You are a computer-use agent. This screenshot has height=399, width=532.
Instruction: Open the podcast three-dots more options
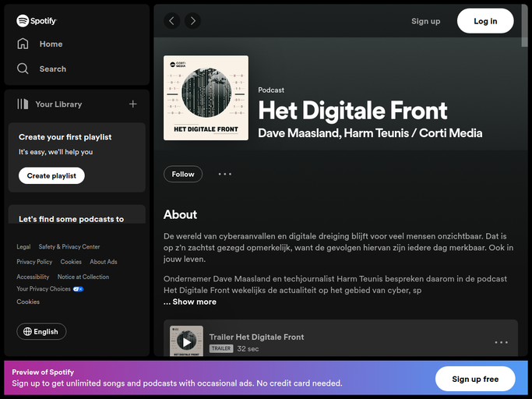[x=224, y=175]
